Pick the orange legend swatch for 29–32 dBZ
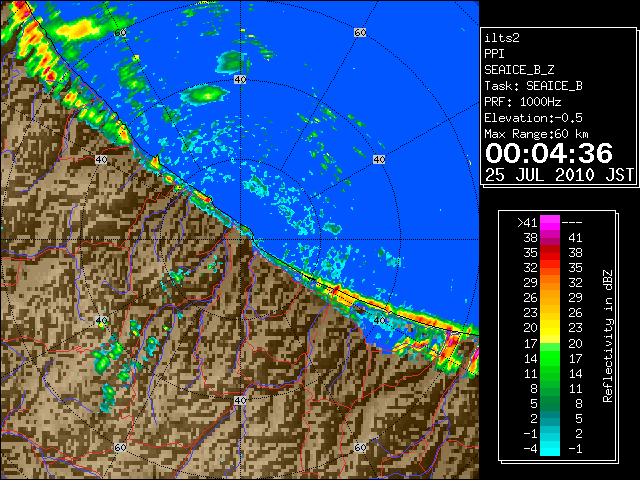The width and height of the screenshot is (640, 480). tap(550, 282)
